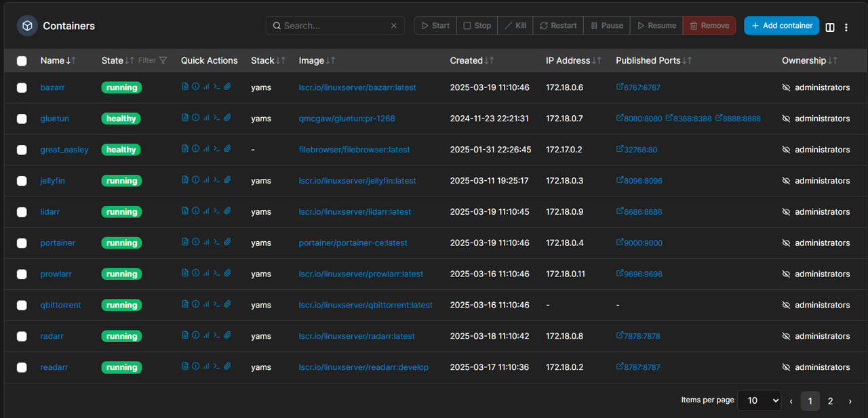Screen dimensions: 868x418
Task: Inspect the radarr container
Action: click(x=195, y=336)
